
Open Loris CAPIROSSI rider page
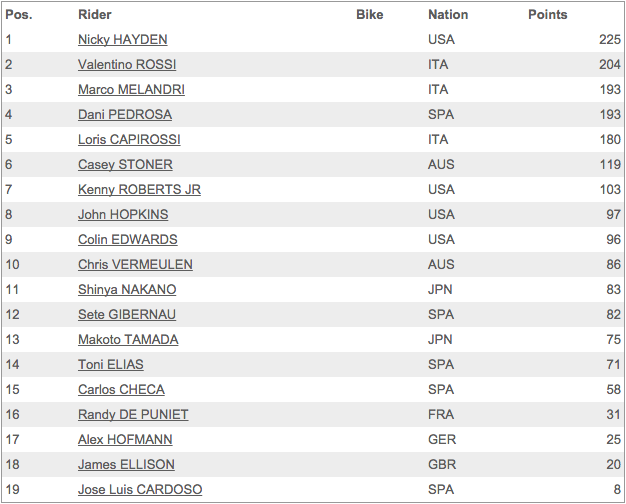click(x=129, y=140)
